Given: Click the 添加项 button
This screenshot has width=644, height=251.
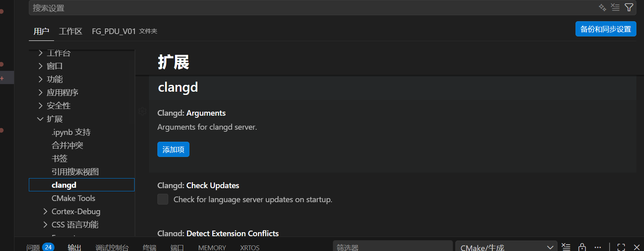Looking at the screenshot, I should point(173,149).
